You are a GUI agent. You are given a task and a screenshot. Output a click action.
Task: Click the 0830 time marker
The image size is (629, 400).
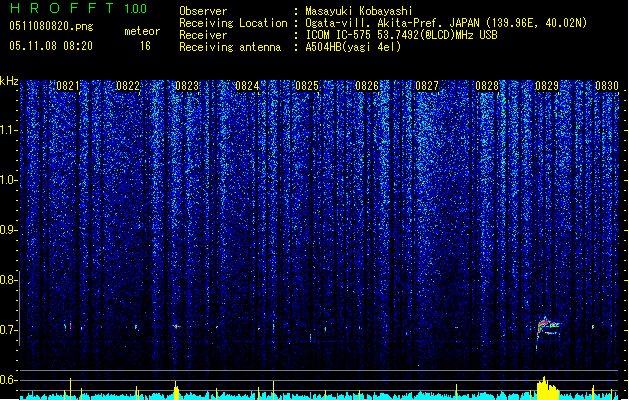(607, 86)
